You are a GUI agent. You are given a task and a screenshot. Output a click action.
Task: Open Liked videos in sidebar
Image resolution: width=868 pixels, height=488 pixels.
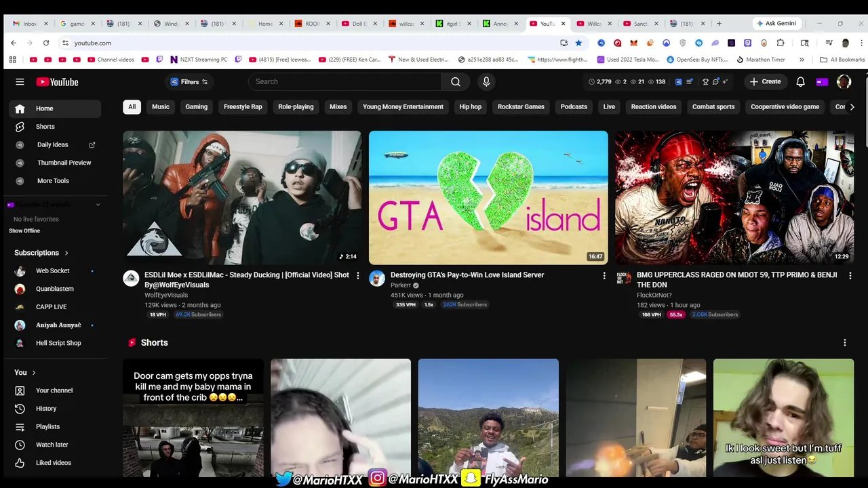[55, 463]
